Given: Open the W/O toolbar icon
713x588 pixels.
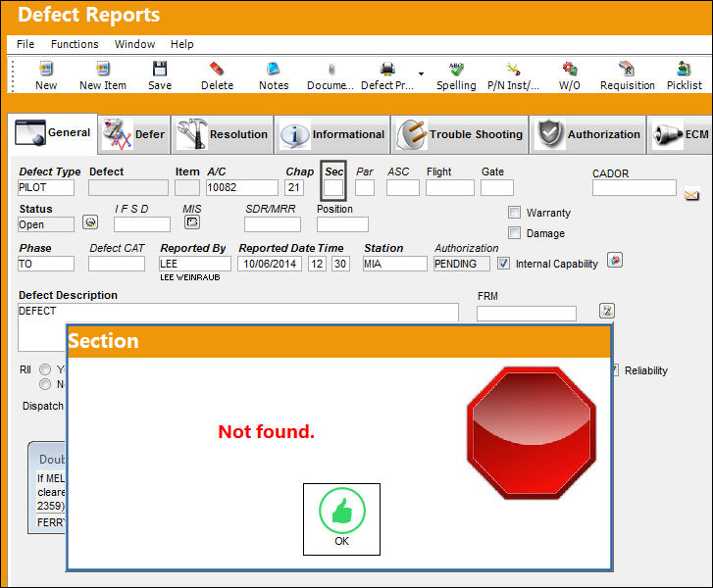Looking at the screenshot, I should coord(569,69).
